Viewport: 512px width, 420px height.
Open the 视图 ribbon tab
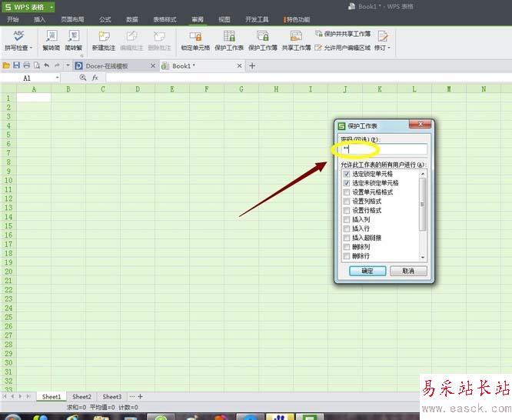[x=224, y=19]
